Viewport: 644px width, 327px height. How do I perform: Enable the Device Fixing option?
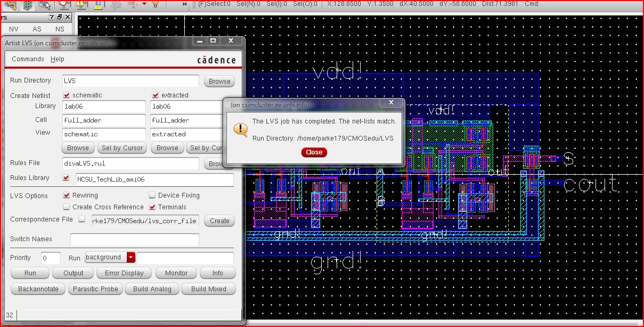[152, 195]
